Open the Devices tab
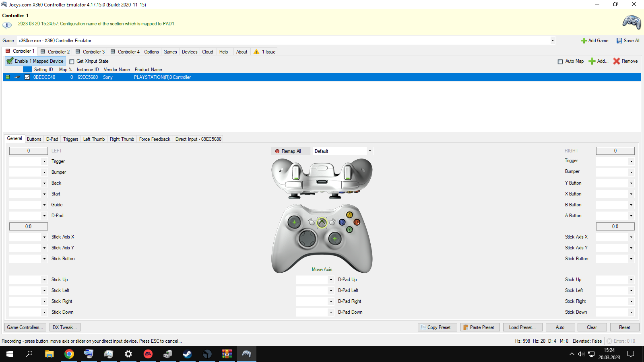The height and width of the screenshot is (362, 644). point(190,52)
